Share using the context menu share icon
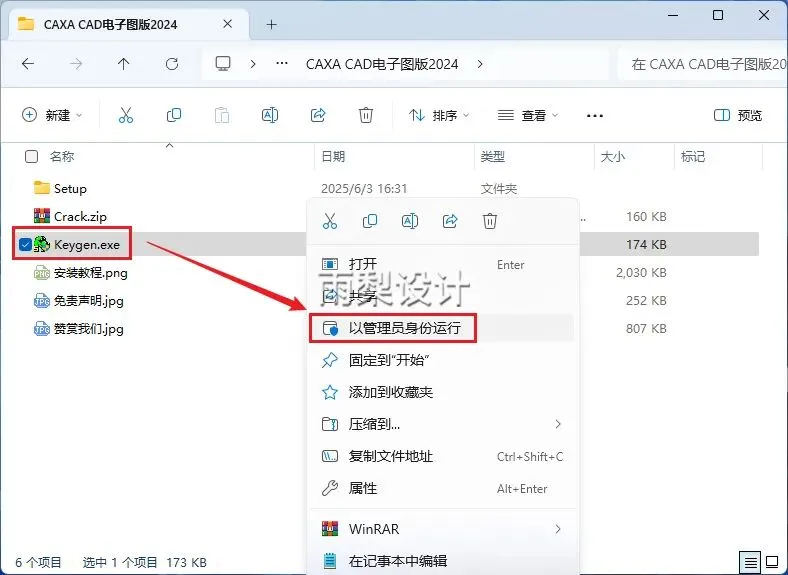The image size is (788, 575). point(450,221)
